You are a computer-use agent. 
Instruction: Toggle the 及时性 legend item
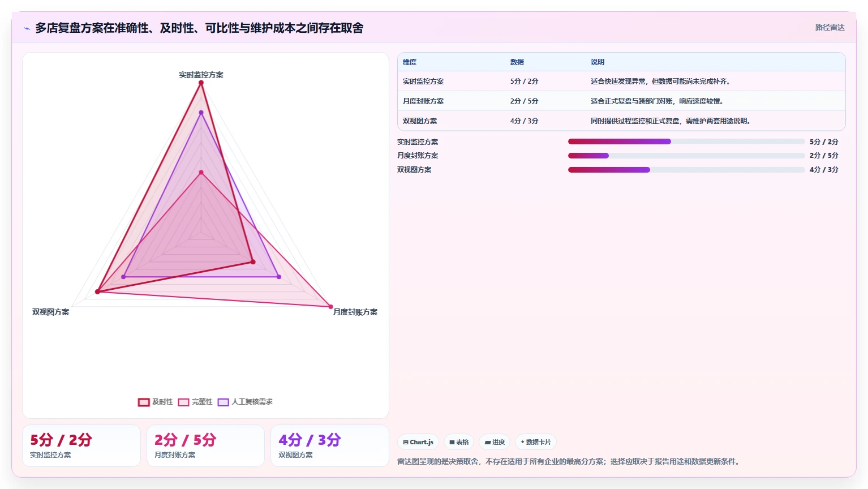click(x=156, y=402)
